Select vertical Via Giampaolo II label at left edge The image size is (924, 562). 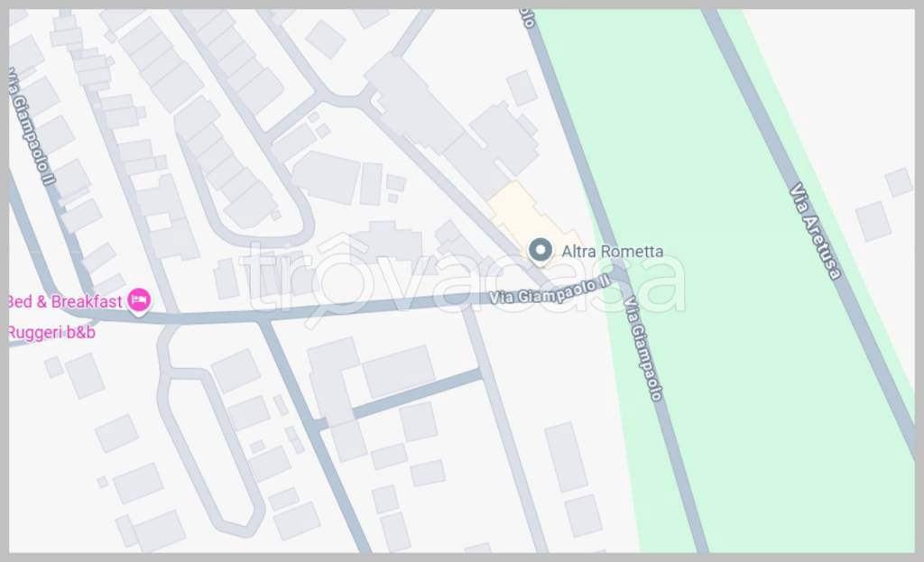pyautogui.click(x=30, y=126)
